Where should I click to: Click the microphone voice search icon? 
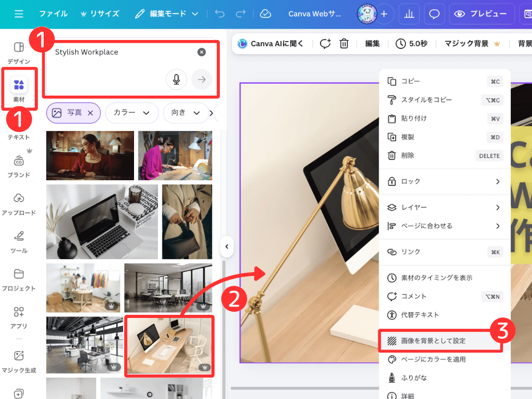click(177, 79)
